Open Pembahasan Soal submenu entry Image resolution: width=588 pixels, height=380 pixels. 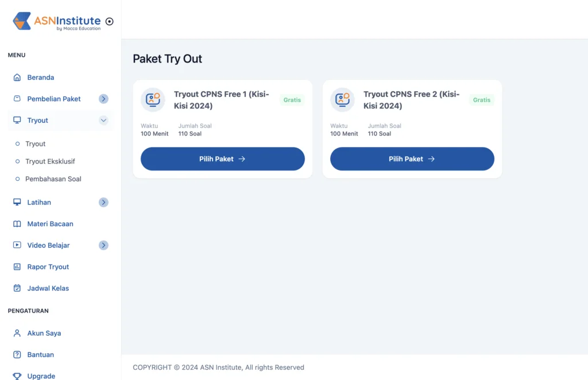pyautogui.click(x=53, y=179)
